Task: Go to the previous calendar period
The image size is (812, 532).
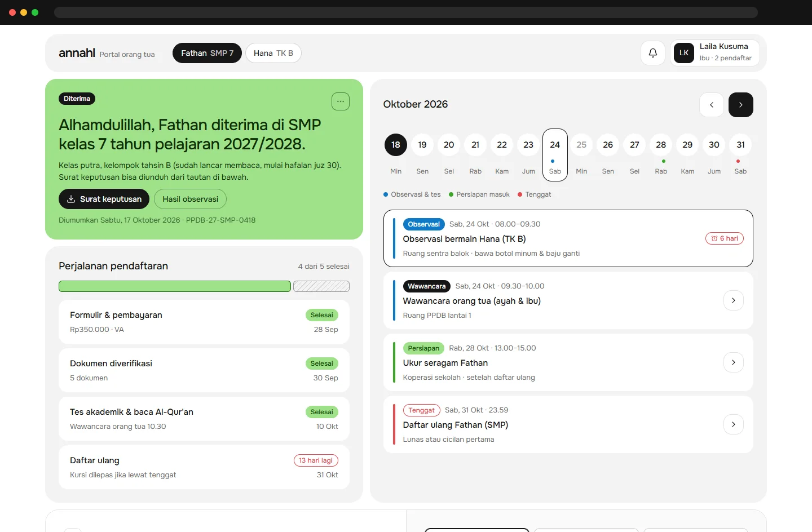Action: tap(712, 105)
